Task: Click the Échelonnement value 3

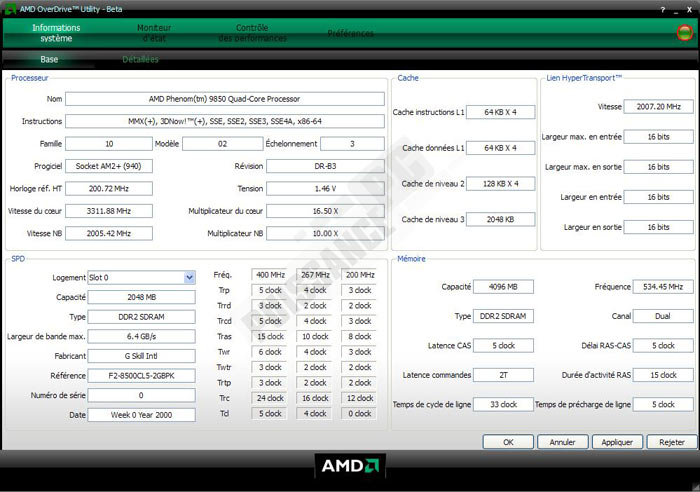Action: [x=352, y=144]
